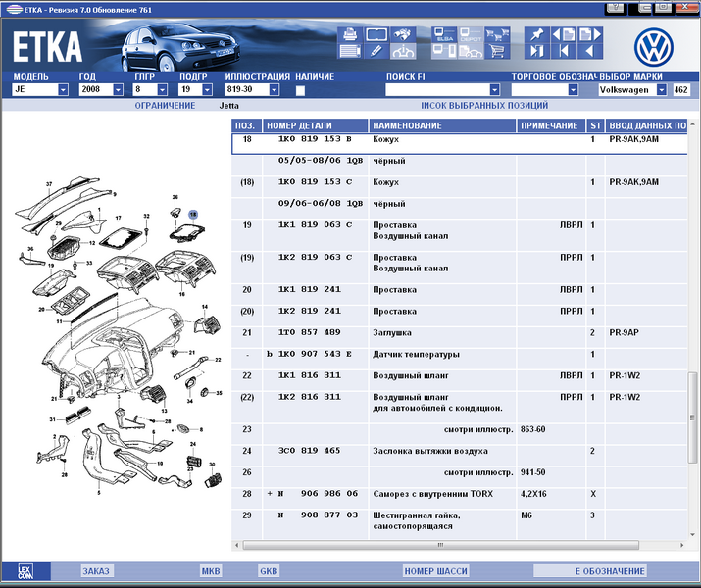Click the computer-to-server connection icon
This screenshot has height=588, width=701.
coord(444,51)
